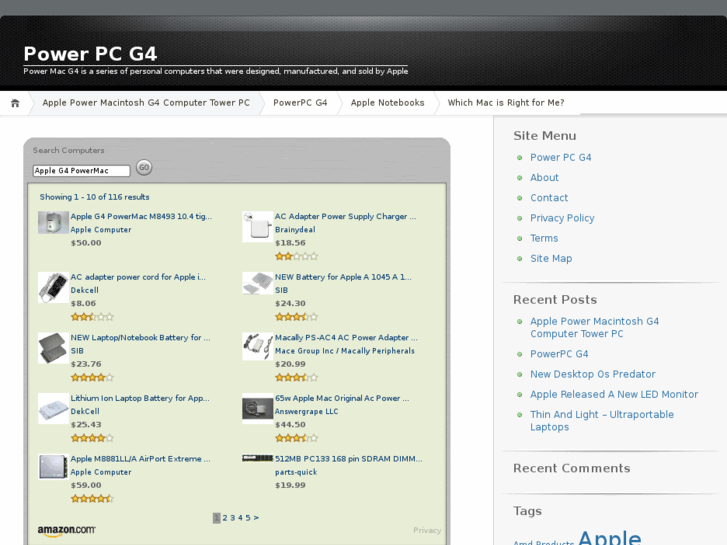Click Brainydeal seller name
The height and width of the screenshot is (545, 727).
[x=295, y=230]
